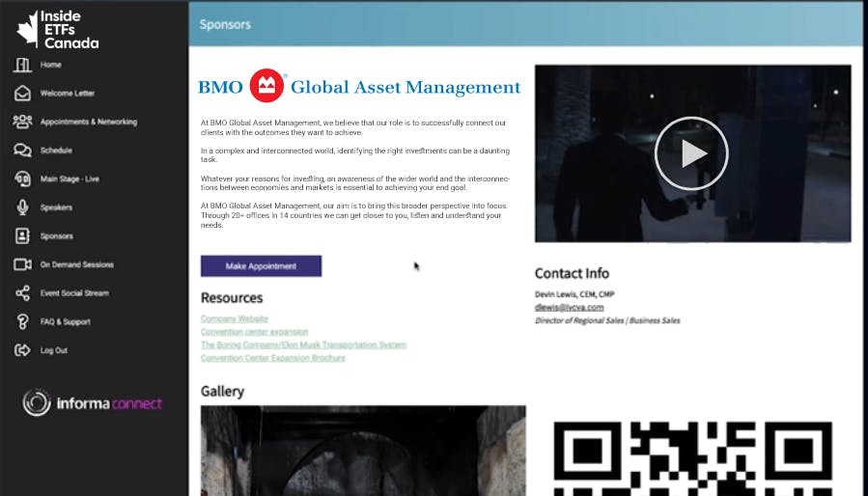The width and height of the screenshot is (868, 496).
Task: Open the Gallery image thumbnail
Action: (x=363, y=450)
